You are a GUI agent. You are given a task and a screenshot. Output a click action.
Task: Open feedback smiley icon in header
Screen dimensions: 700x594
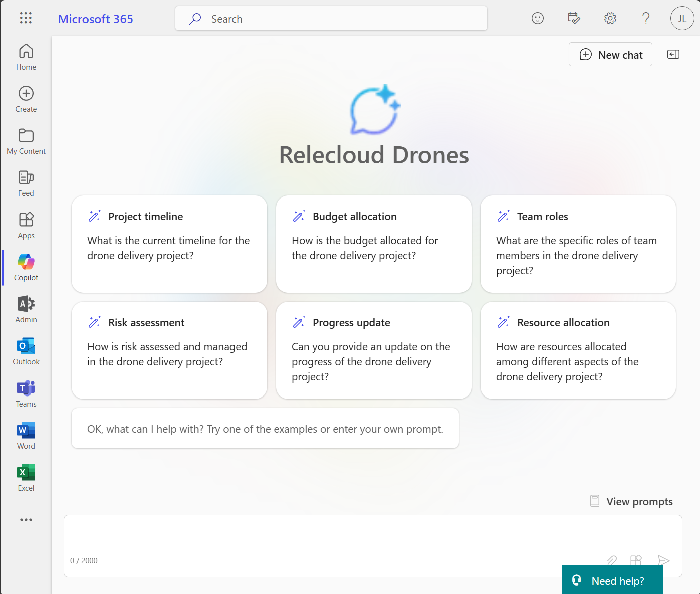538,18
